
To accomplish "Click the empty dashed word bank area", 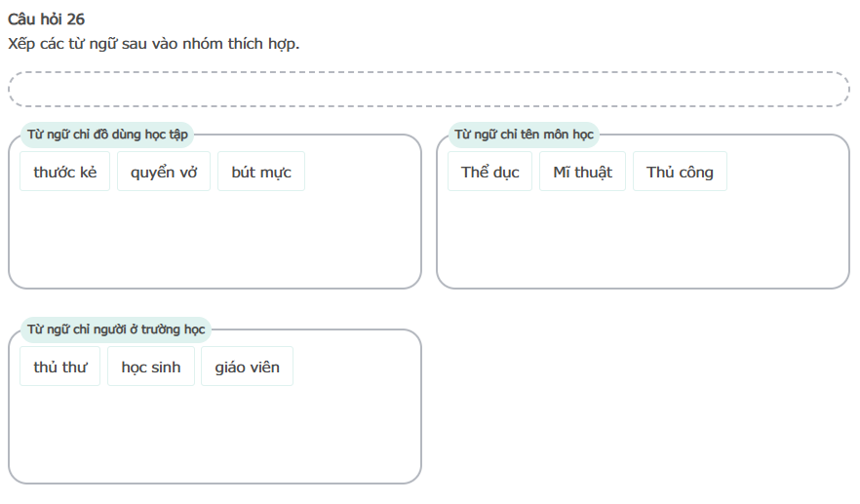I will coord(428,89).
